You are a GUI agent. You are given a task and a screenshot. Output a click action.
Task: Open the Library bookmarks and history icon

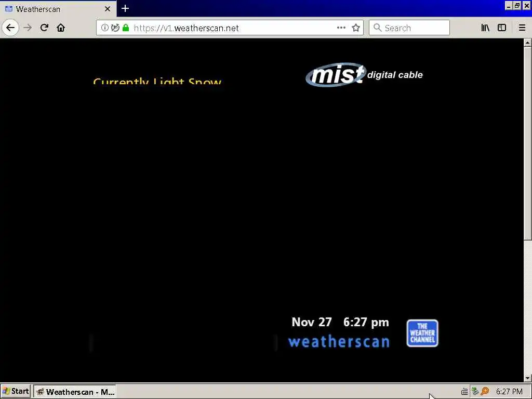pos(485,28)
